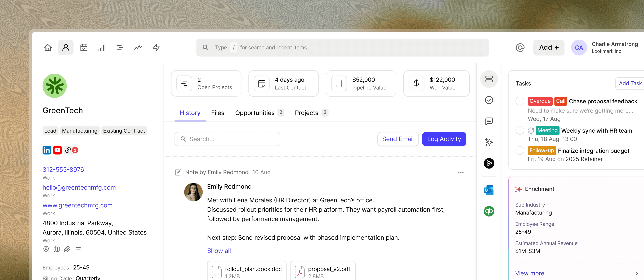Complete the Finalize integration budget task
The image size is (644, 280).
click(x=520, y=151)
